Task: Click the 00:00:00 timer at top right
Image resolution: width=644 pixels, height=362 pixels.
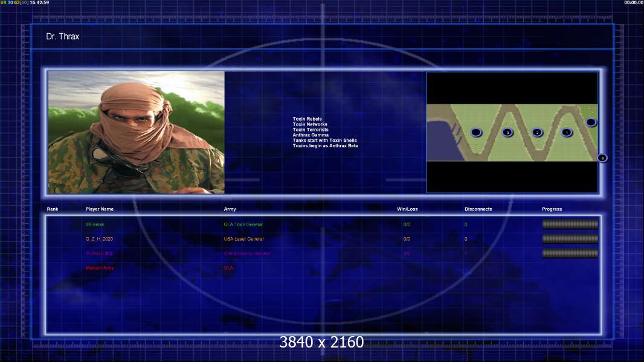Action: [x=634, y=2]
